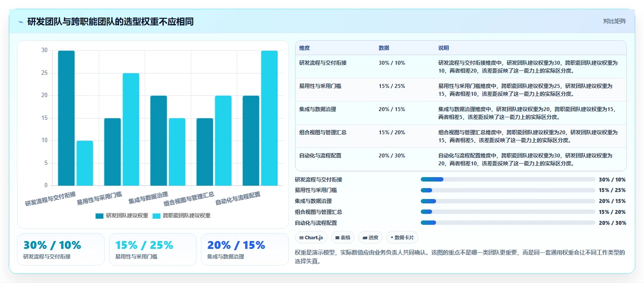
Task: Click the title 研发团队与跨职能团队的选型权重不应相同
Action: click(x=110, y=21)
